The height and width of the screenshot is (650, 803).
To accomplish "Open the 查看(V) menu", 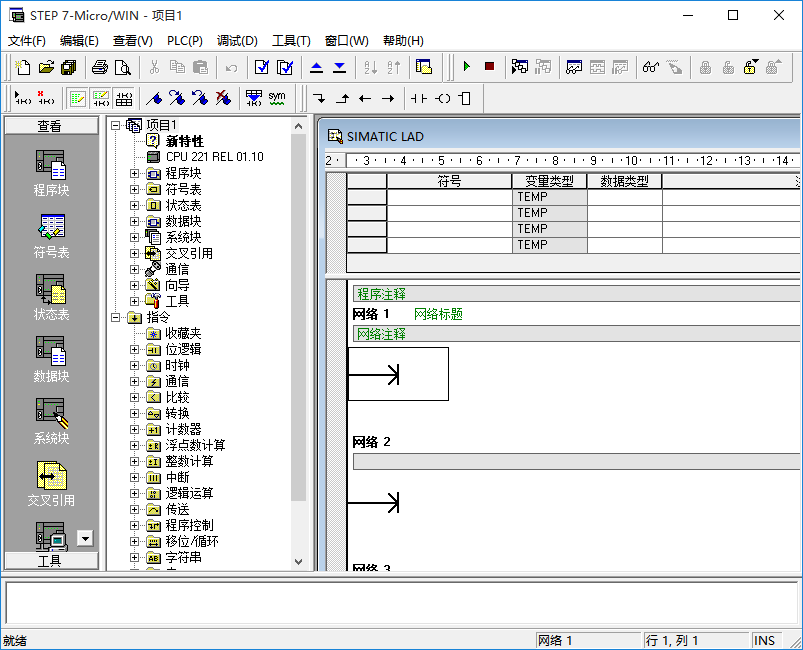I will point(133,41).
